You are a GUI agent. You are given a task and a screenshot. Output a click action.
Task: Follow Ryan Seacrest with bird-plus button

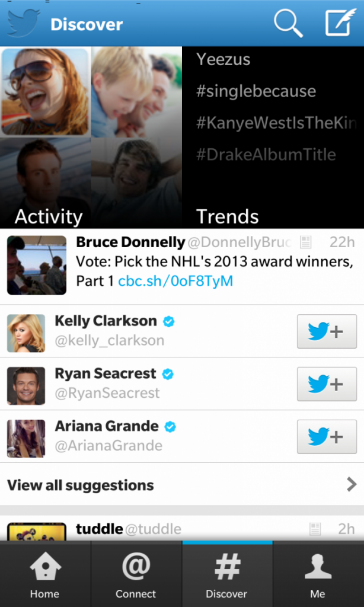(327, 384)
